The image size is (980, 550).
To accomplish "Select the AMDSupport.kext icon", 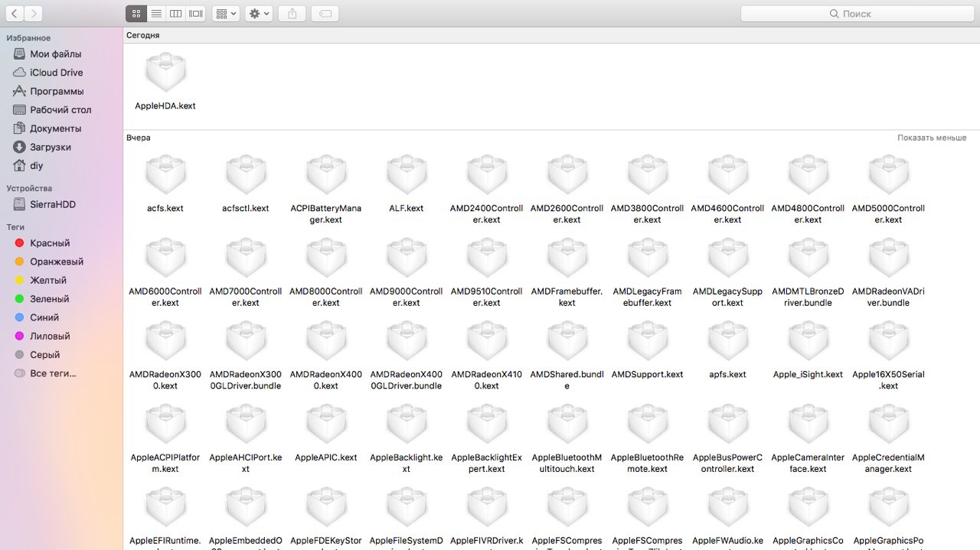I will coord(648,341).
